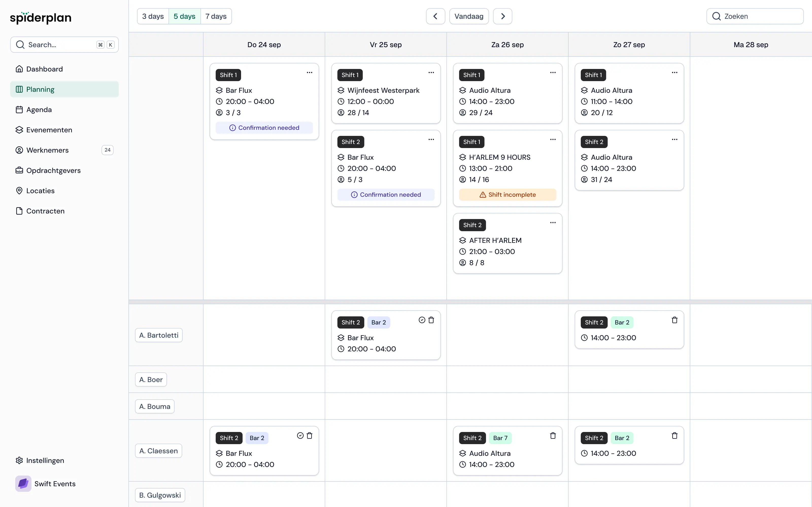Click the Shift incomplete warning banner

coord(507,195)
